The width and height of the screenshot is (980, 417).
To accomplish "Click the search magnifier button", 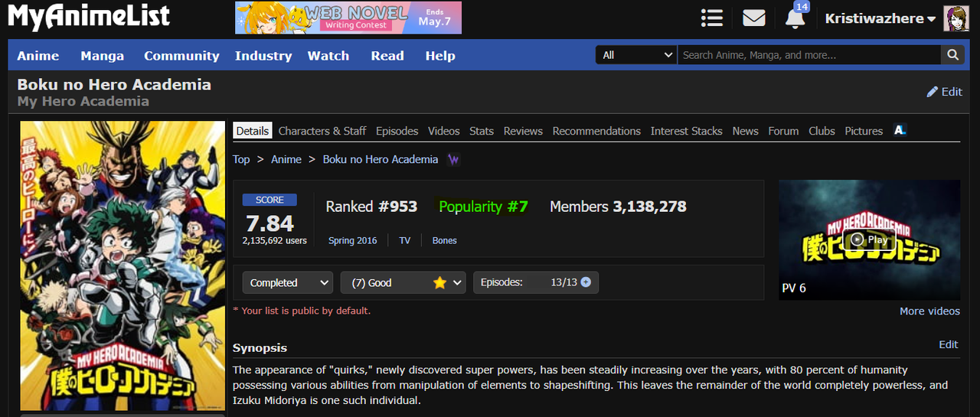I will [952, 55].
